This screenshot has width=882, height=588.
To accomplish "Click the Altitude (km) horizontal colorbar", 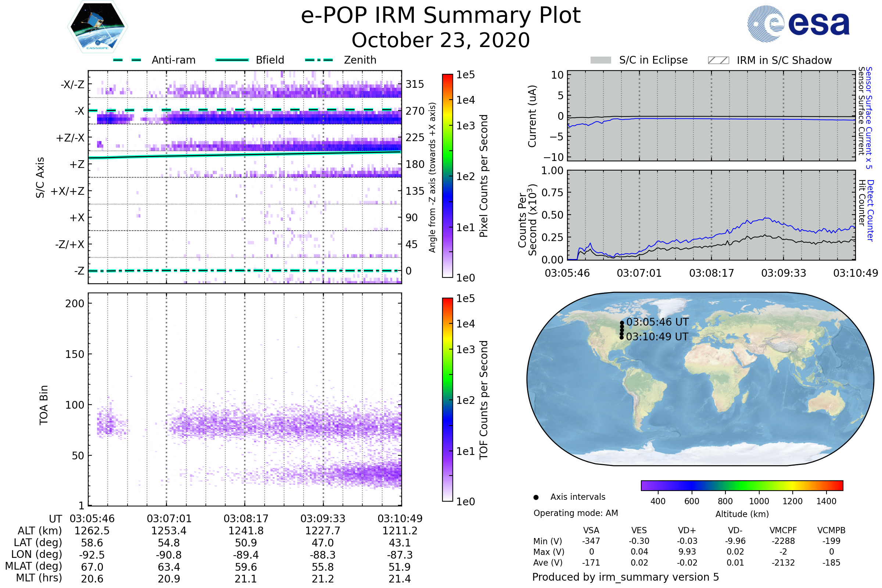I will coord(742,485).
